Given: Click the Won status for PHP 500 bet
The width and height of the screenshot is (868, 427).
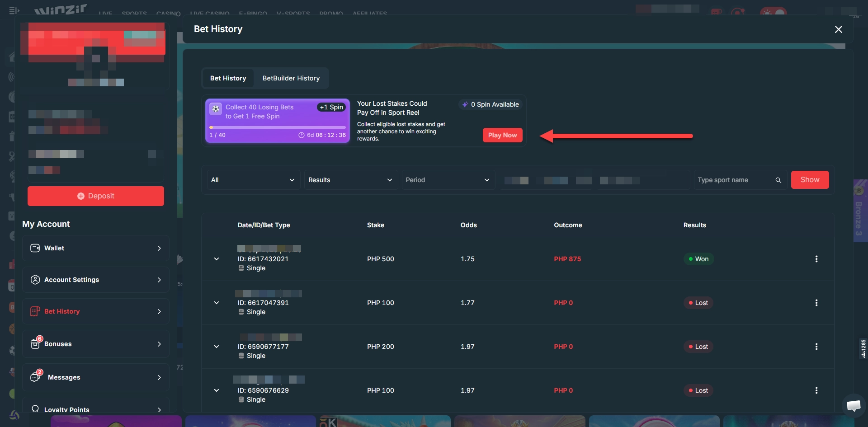Looking at the screenshot, I should (698, 259).
